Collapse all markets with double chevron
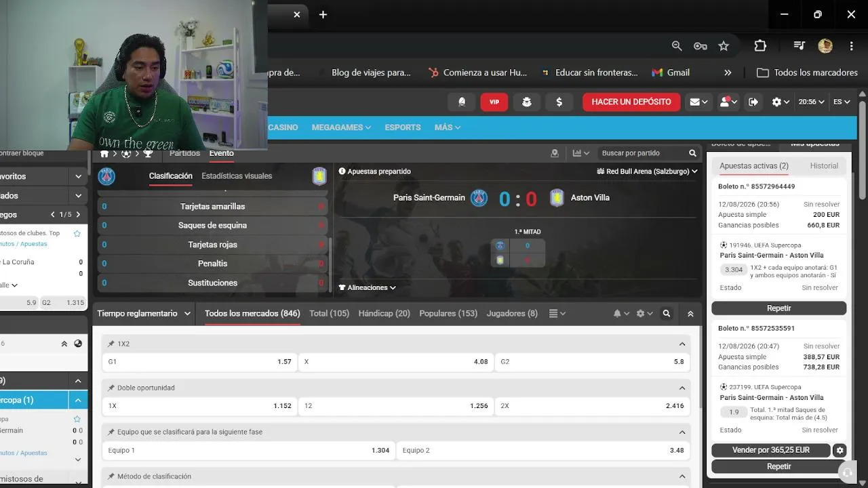This screenshot has height=488, width=868. point(690,314)
